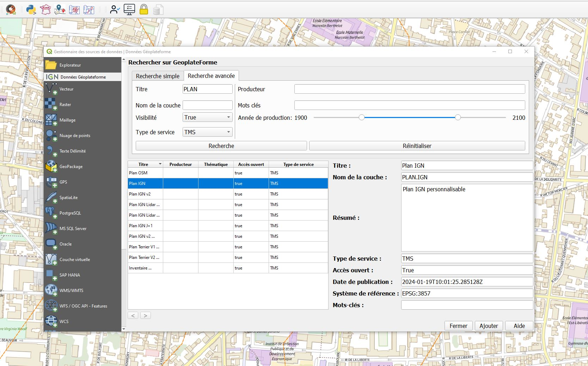Click the Titre column sort arrow
This screenshot has height=366, width=588.
pos(160,164)
